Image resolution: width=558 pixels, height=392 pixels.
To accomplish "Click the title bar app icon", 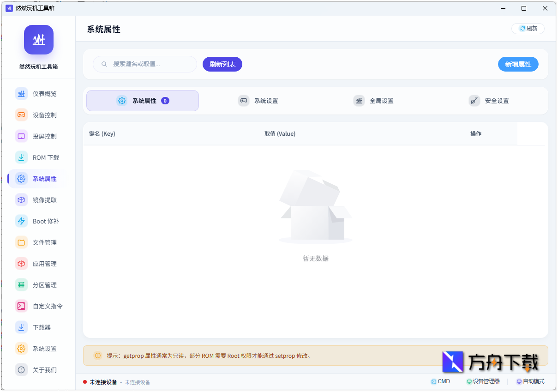I will tap(9, 8).
